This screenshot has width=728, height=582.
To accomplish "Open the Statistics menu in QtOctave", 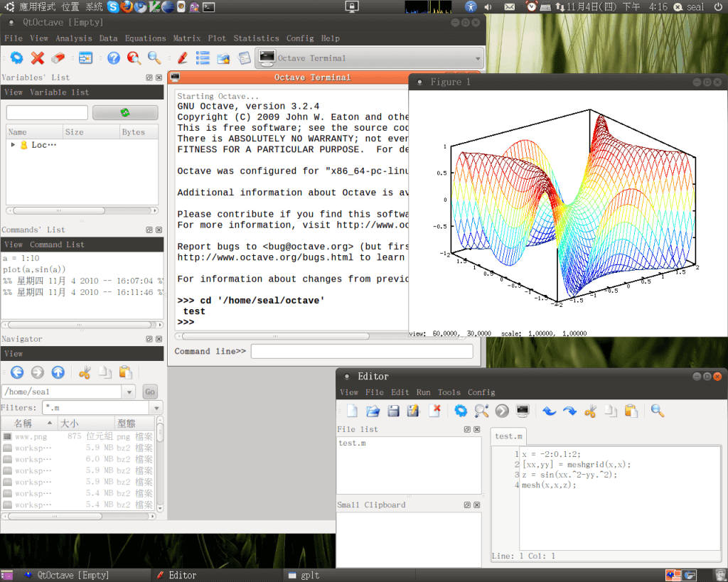I will point(256,38).
